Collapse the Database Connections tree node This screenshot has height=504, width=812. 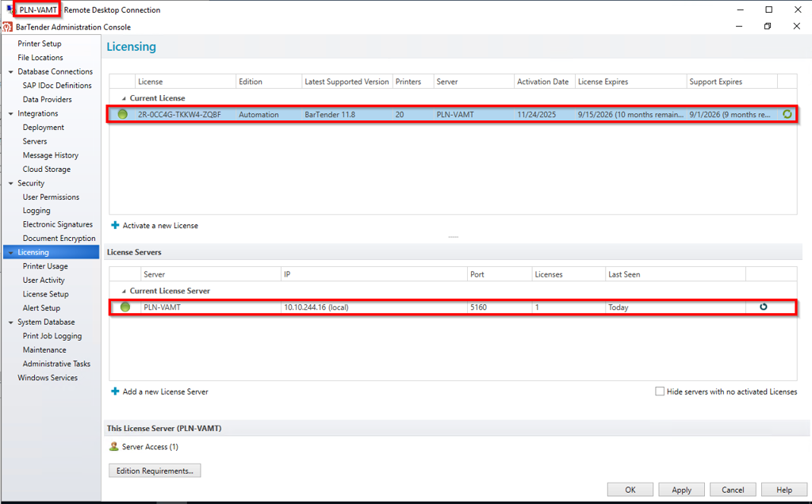click(11, 72)
